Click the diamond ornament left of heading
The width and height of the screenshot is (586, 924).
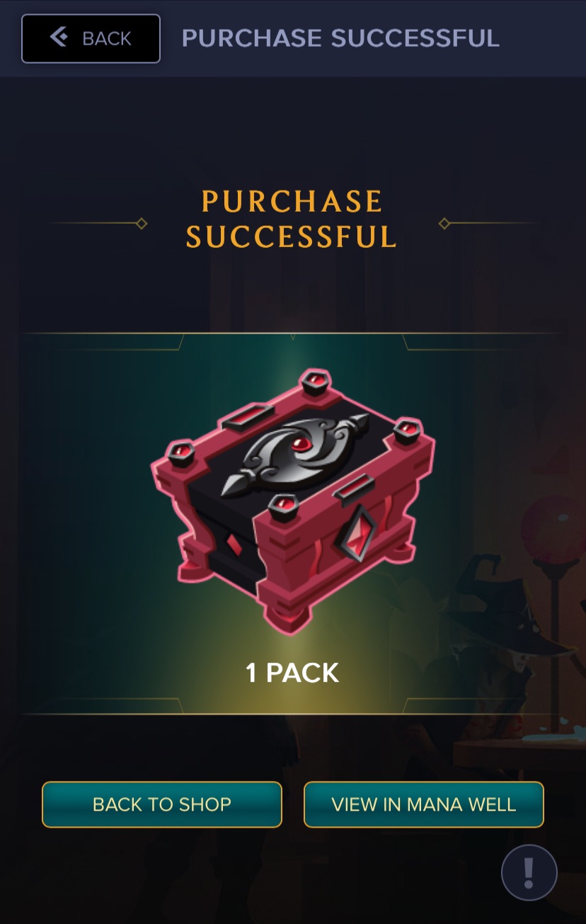[142, 224]
